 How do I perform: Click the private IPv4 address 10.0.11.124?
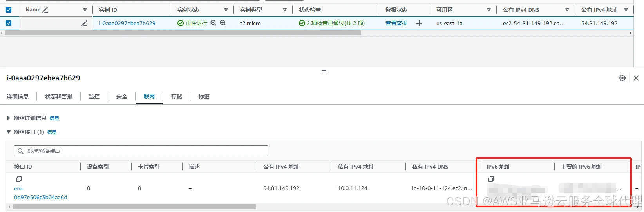tap(353, 188)
